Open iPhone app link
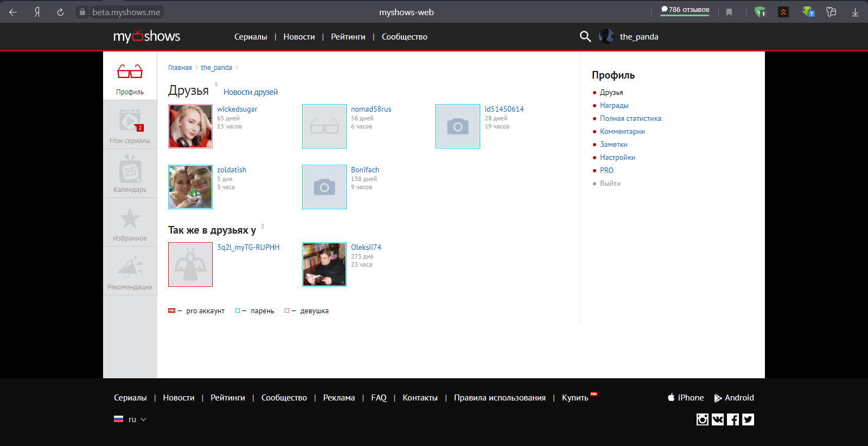868x446 pixels. [x=686, y=398]
